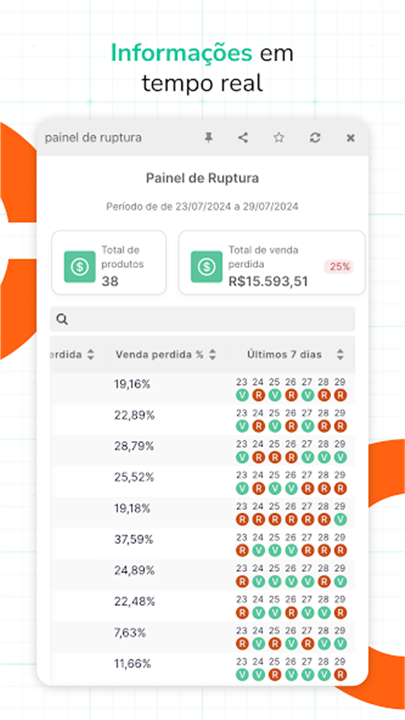Image resolution: width=405 pixels, height=720 pixels.
Task: Focus the table search field
Action: (202, 319)
